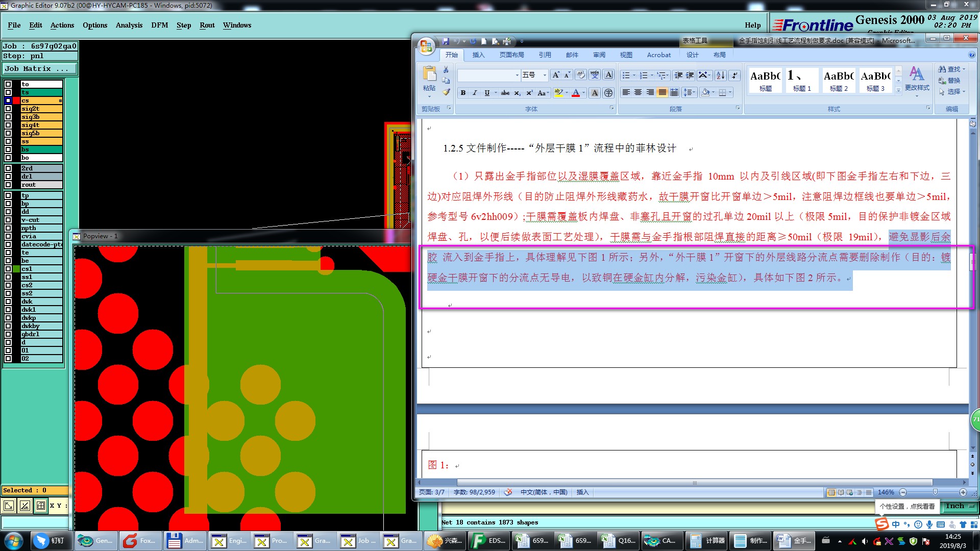
Task: Apply strikethrough text formatting
Action: [505, 93]
